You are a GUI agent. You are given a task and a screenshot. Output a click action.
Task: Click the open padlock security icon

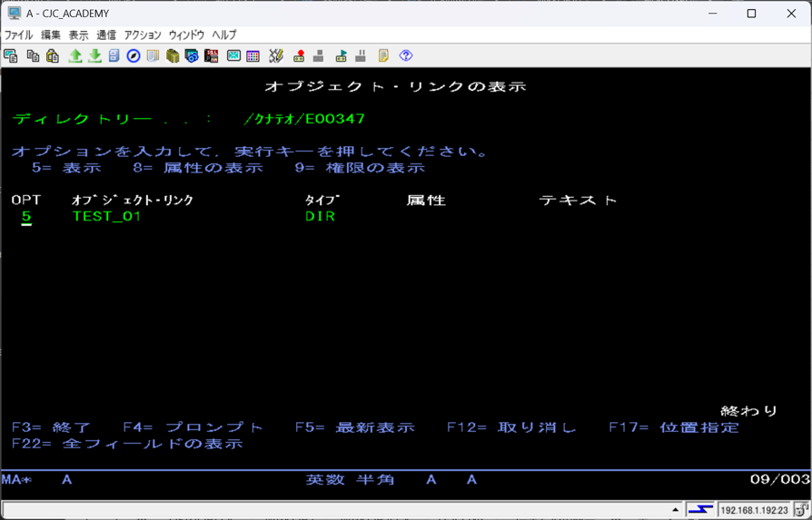802,510
